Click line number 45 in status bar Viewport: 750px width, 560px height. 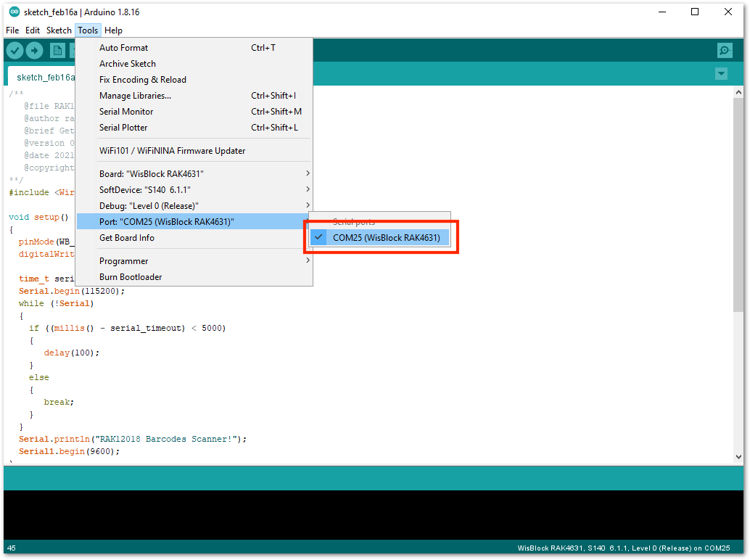[x=12, y=548]
